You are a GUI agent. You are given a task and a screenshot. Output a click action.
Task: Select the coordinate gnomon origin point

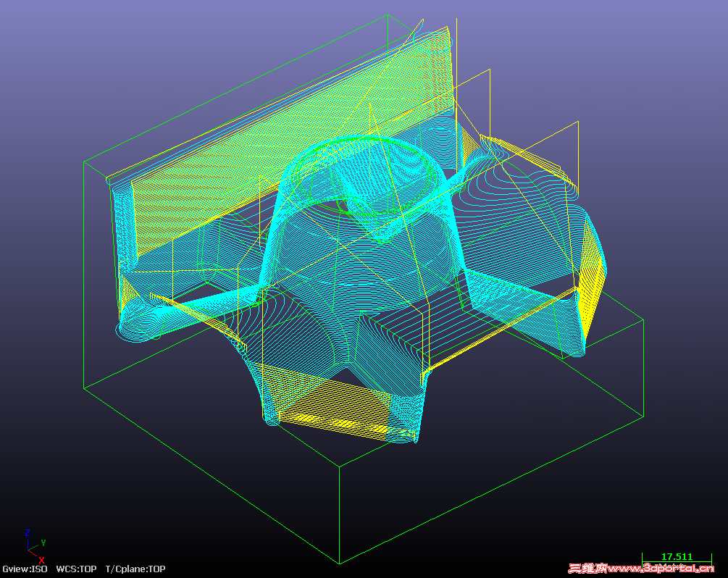(x=28, y=550)
